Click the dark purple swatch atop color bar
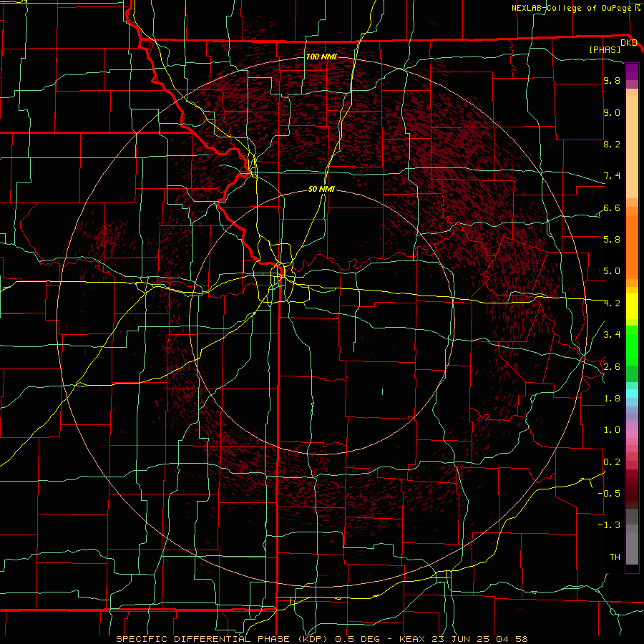Screen dimensions: 644x644 [632, 72]
